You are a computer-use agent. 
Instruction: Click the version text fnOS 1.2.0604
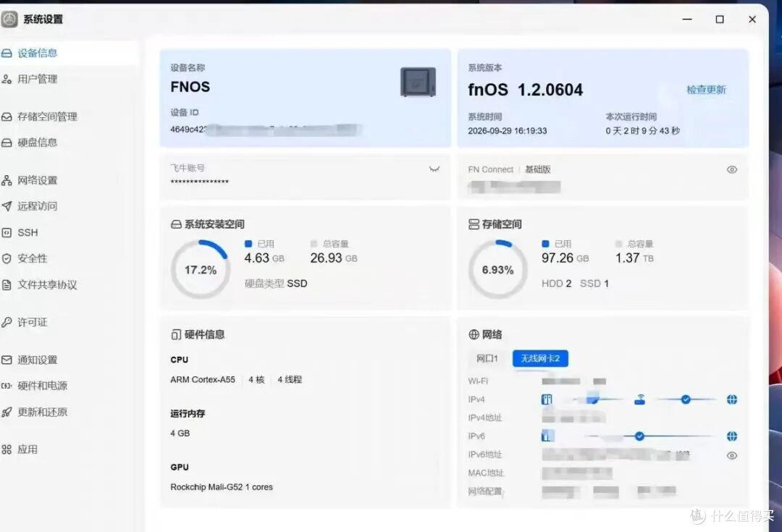525,90
